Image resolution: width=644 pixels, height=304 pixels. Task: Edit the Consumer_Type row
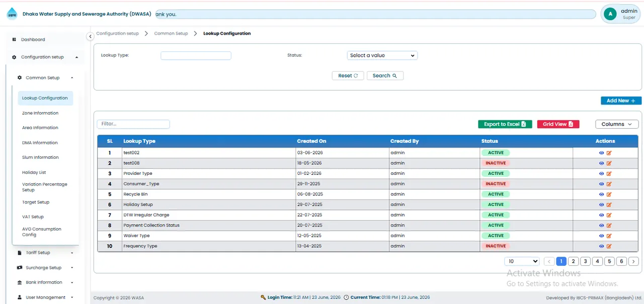click(609, 184)
